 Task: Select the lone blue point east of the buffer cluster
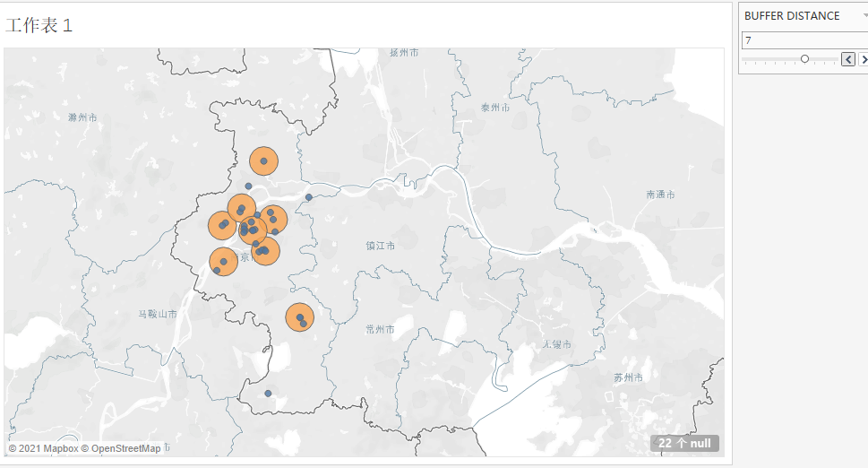[309, 197]
